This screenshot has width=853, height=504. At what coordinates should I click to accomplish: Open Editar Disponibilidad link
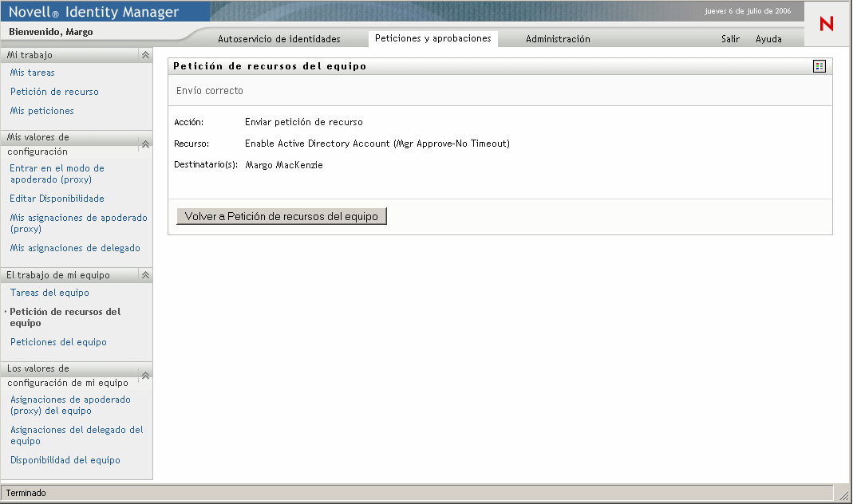click(x=57, y=199)
